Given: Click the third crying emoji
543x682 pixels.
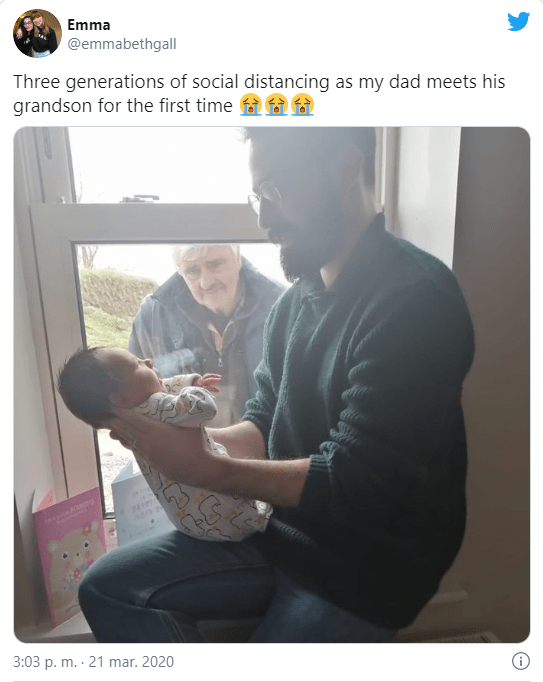Looking at the screenshot, I should tap(302, 105).
